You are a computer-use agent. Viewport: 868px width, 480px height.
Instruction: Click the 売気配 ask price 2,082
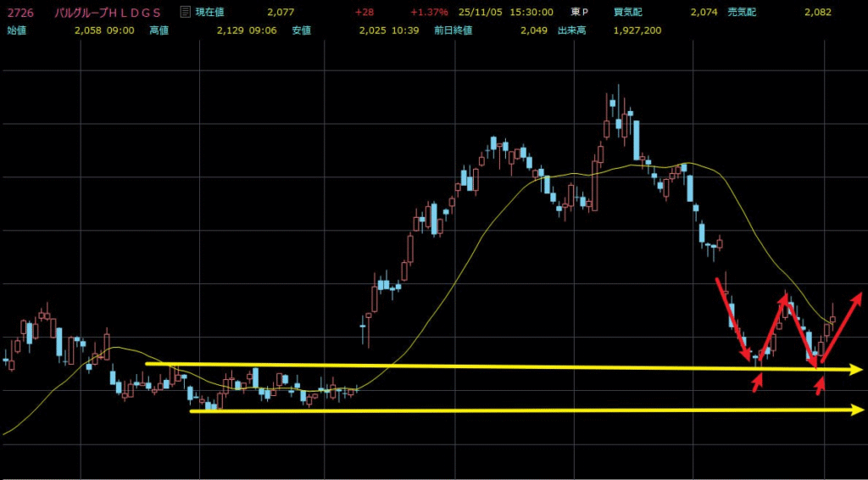[818, 13]
